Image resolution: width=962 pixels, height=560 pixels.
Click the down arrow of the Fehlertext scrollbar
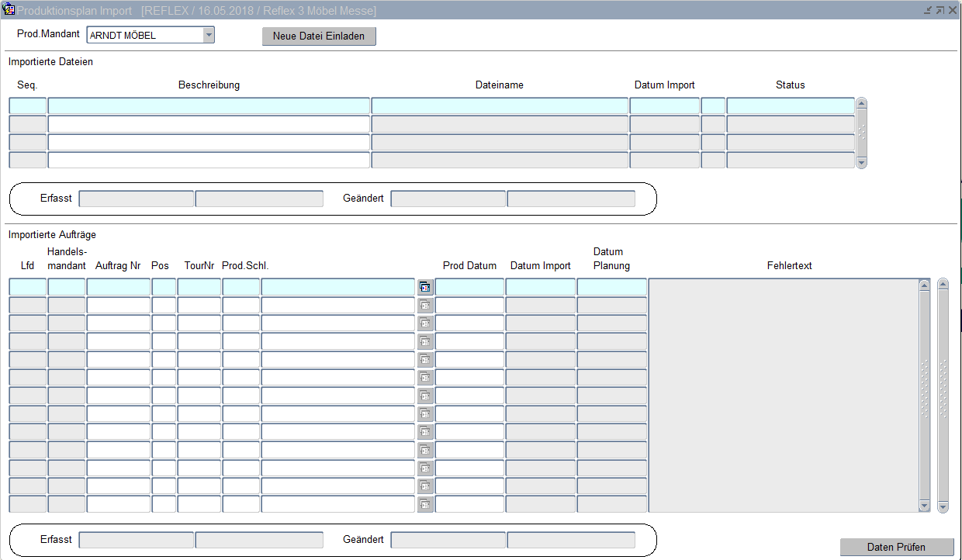pos(924,506)
